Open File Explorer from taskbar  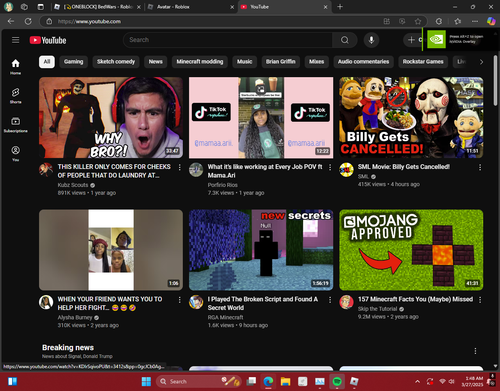(x=285, y=381)
